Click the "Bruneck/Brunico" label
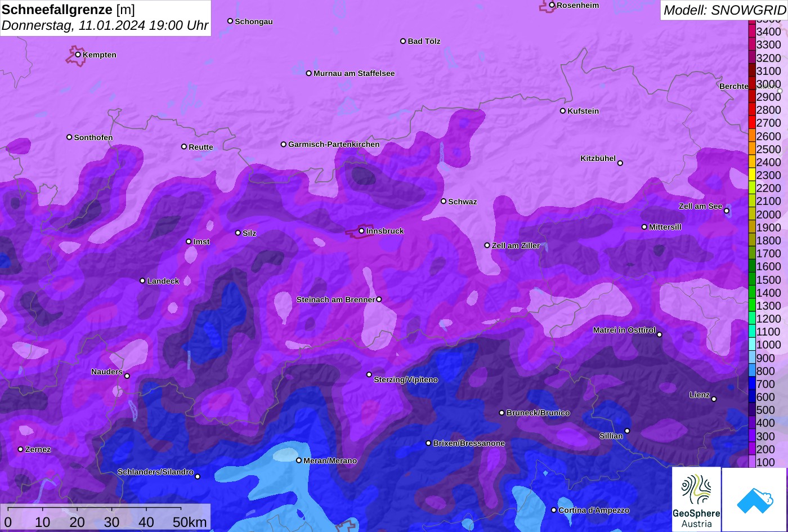 click(538, 413)
